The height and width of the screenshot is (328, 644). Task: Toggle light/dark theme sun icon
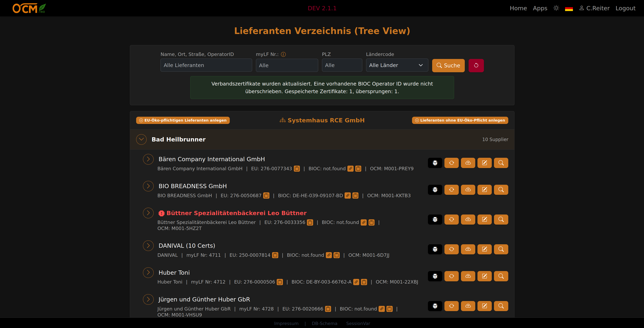click(556, 8)
